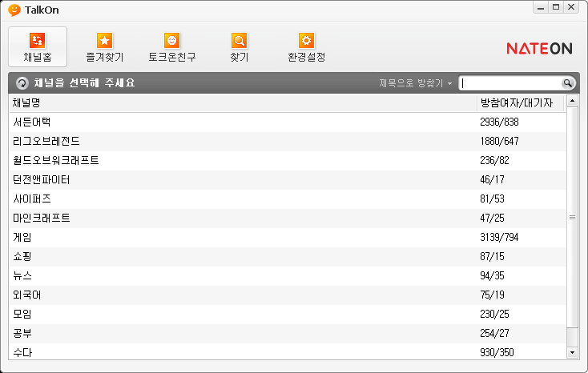Click the refresh icon beside 채널을 선택해 주세요
The height and width of the screenshot is (373, 588).
(22, 83)
